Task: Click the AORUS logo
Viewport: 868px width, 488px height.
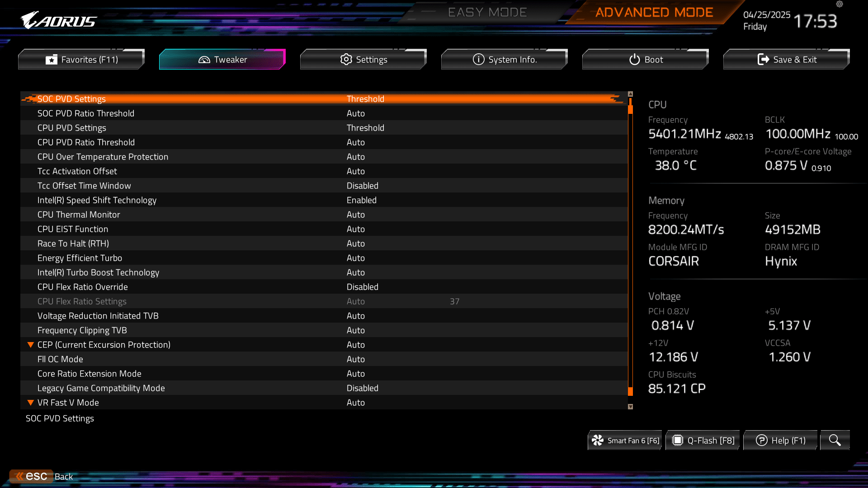Action: pos(59,20)
